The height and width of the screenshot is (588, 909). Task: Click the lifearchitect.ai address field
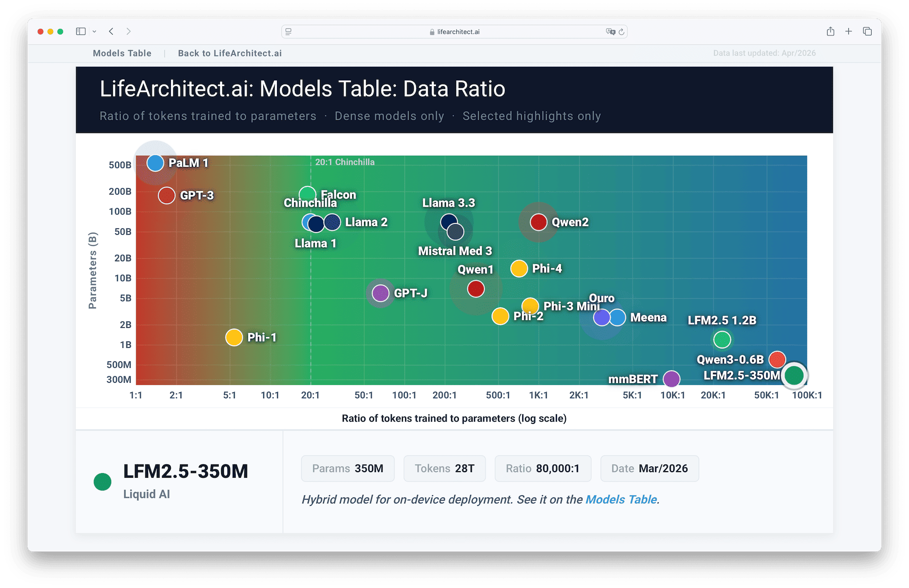click(x=454, y=32)
